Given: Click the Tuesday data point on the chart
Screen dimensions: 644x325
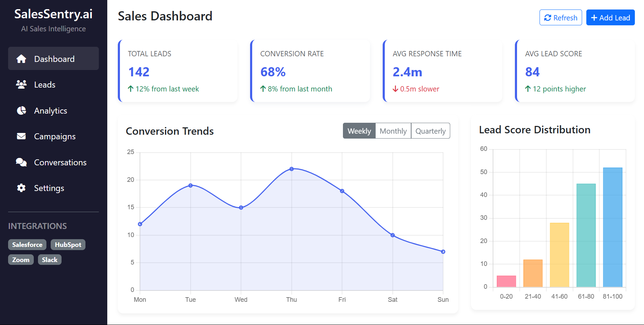Looking at the screenshot, I should point(191,185).
